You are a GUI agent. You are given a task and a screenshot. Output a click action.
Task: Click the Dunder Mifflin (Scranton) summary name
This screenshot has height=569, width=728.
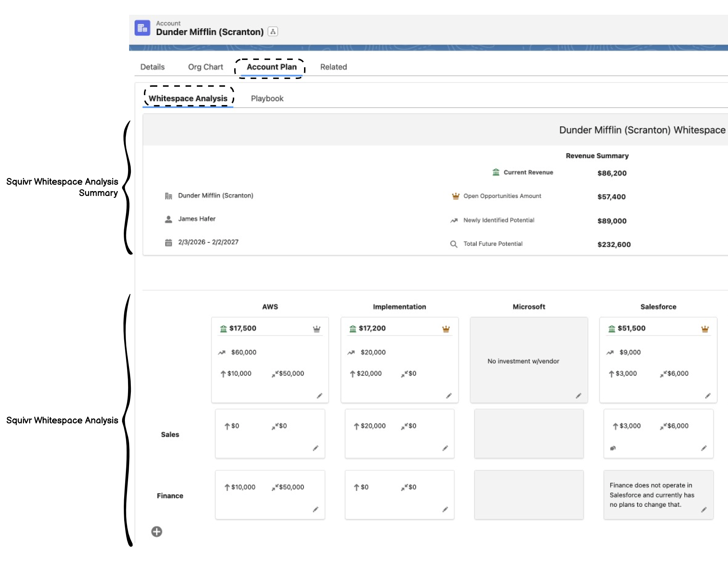point(216,196)
